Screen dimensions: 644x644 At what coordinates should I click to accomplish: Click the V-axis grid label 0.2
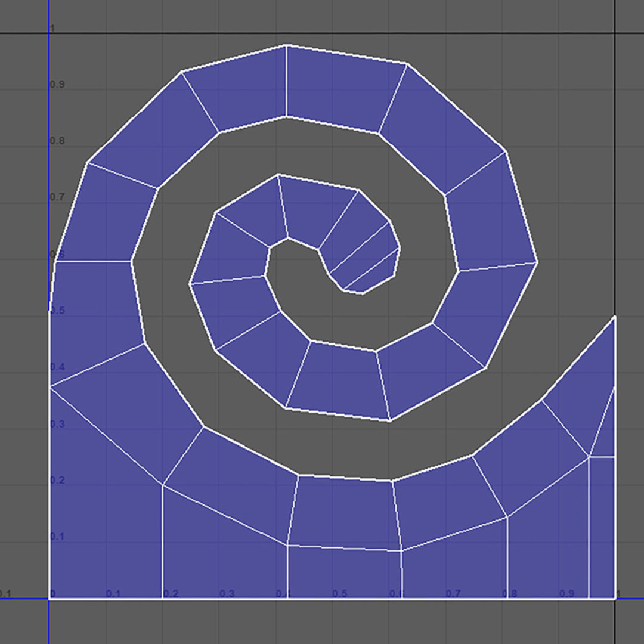[57, 479]
